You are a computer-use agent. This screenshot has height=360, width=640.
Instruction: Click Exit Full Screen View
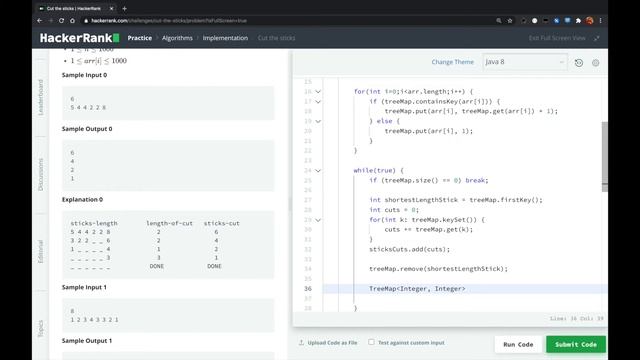(557, 38)
